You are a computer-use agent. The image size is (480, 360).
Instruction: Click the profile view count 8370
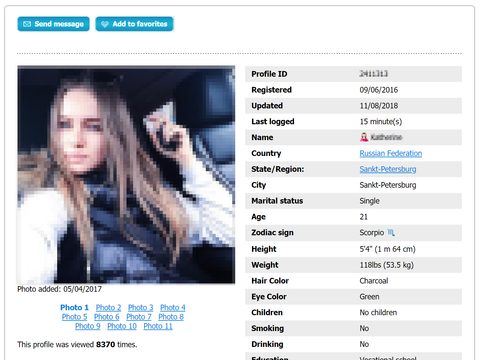pyautogui.click(x=105, y=344)
